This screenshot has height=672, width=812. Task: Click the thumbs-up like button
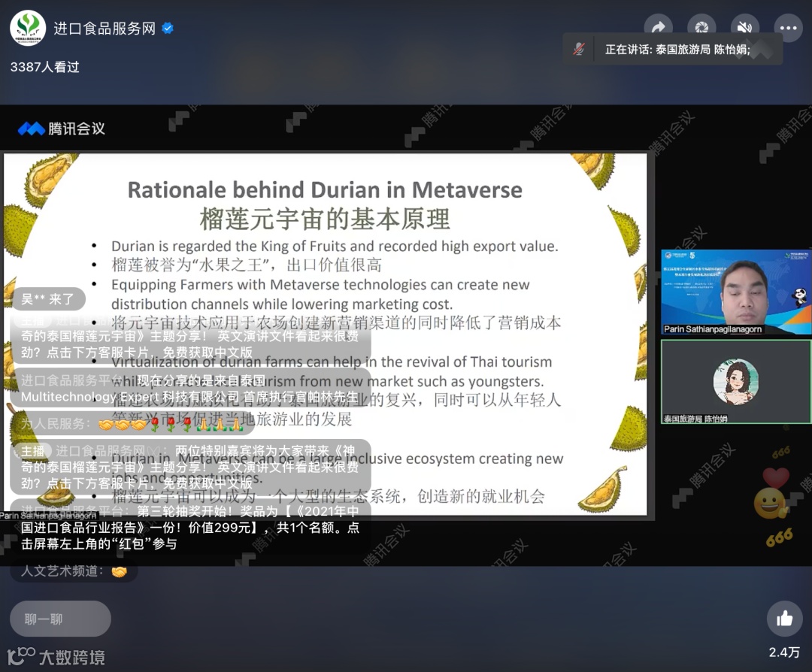pyautogui.click(x=784, y=618)
